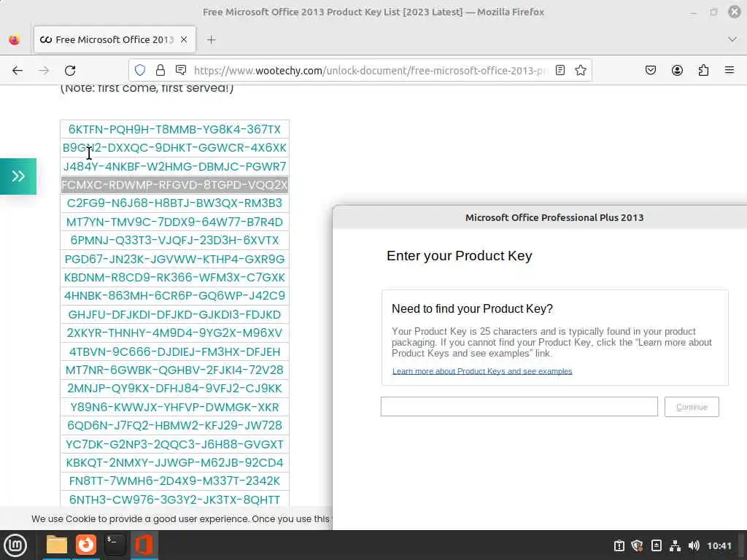Open the network tray icon
This screenshot has width=747, height=560.
tap(675, 545)
